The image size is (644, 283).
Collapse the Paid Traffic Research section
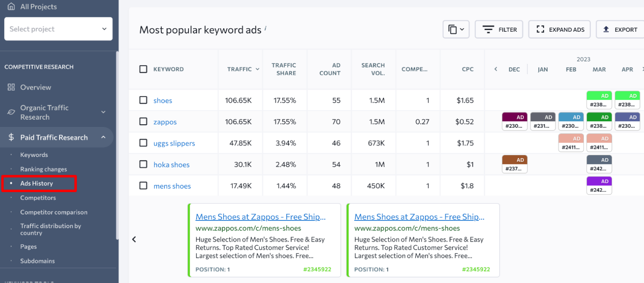pos(104,137)
